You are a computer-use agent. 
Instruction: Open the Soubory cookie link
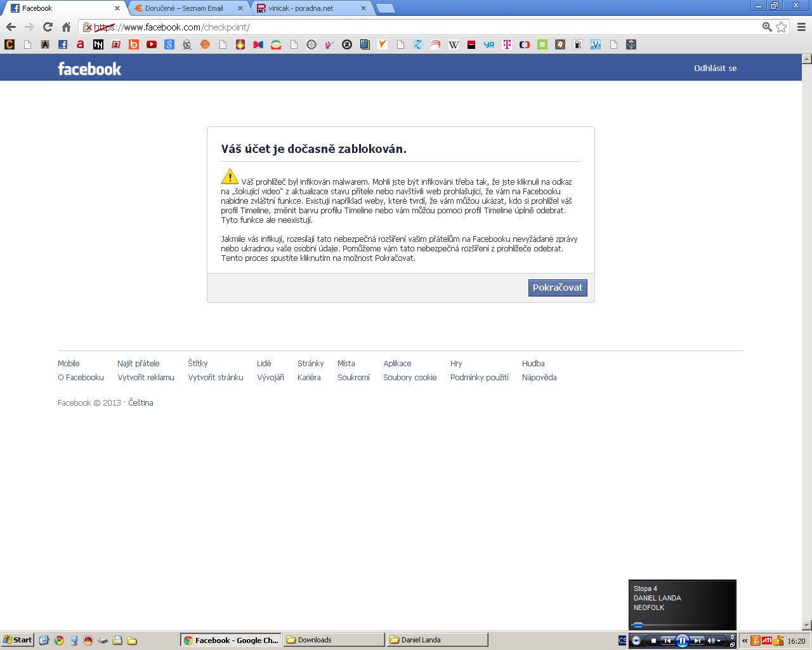click(410, 377)
